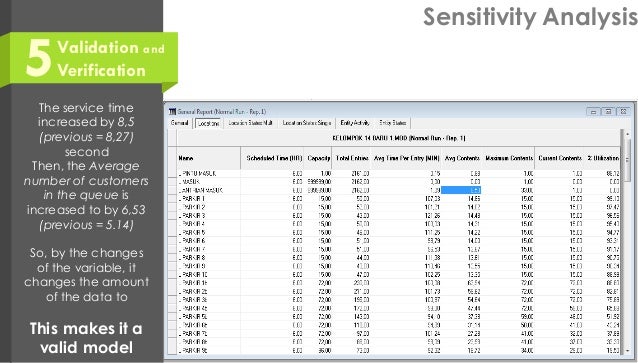The width and height of the screenshot is (638, 363).
Task: Click the Name column header
Action: click(209, 158)
